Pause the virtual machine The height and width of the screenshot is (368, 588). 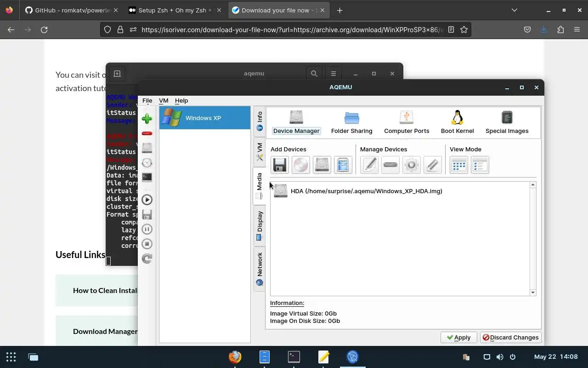147,229
